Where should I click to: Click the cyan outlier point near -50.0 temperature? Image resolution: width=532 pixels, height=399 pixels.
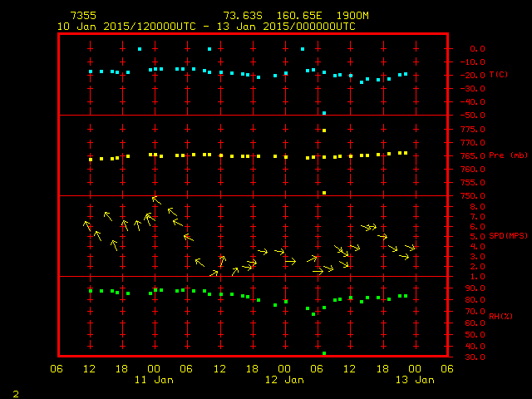tap(324, 113)
